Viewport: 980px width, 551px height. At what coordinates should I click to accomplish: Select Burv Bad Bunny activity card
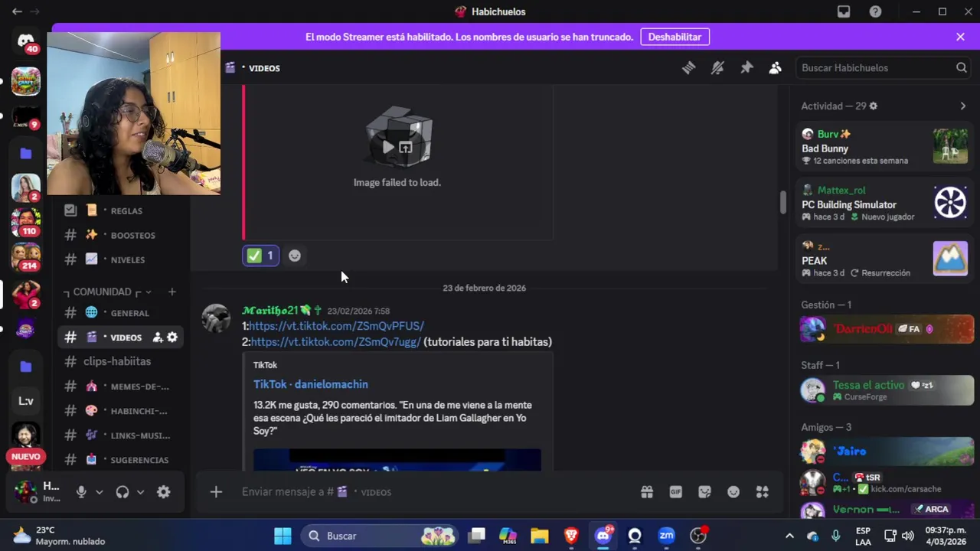click(x=884, y=147)
